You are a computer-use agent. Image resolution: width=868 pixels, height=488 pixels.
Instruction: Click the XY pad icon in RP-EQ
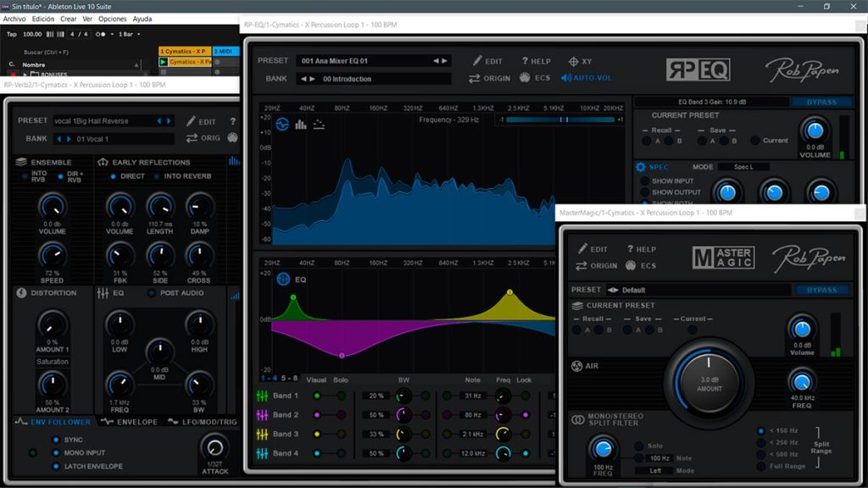pos(574,61)
